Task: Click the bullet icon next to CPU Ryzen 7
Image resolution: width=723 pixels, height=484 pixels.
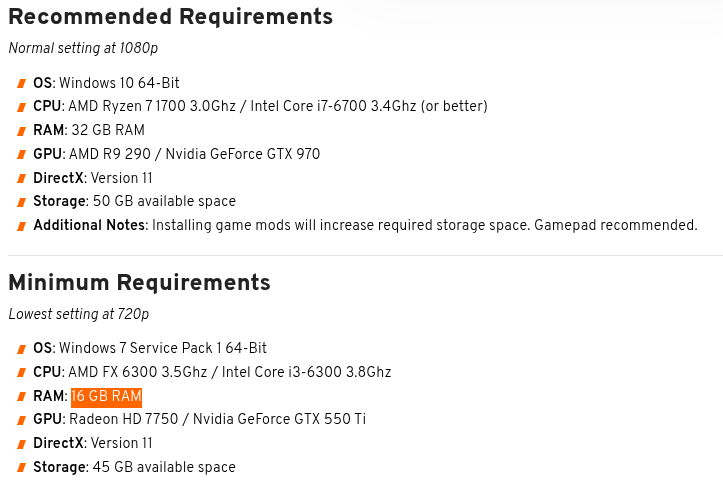Action: 21,107
